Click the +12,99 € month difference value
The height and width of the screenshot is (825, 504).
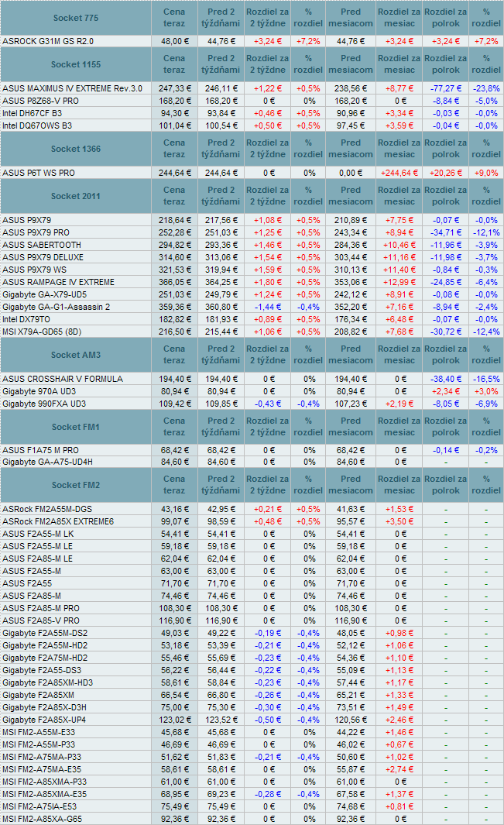pos(399,282)
